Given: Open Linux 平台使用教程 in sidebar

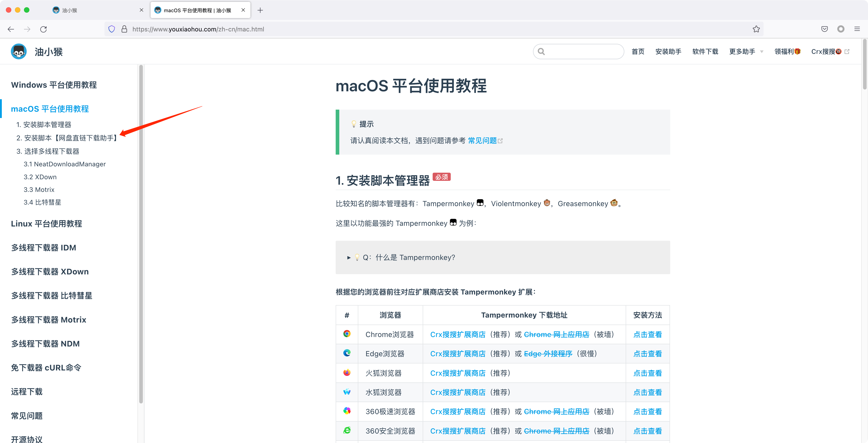Looking at the screenshot, I should [x=47, y=224].
